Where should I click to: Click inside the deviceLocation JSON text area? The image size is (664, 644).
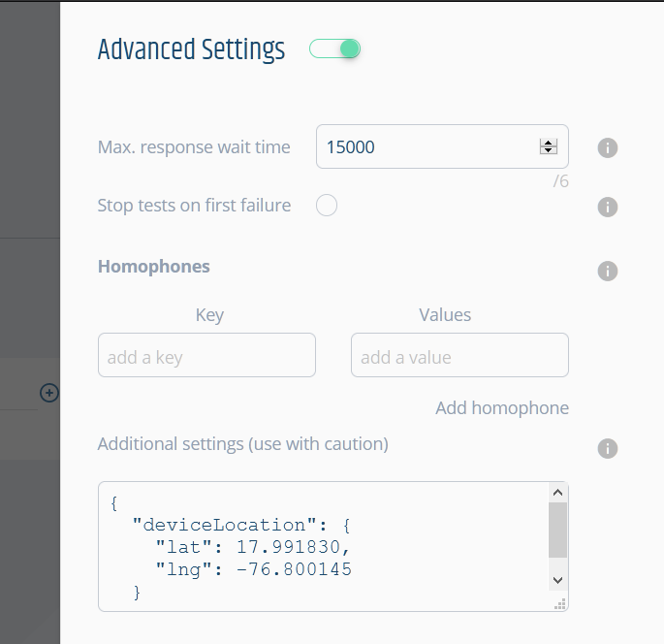pos(324,547)
